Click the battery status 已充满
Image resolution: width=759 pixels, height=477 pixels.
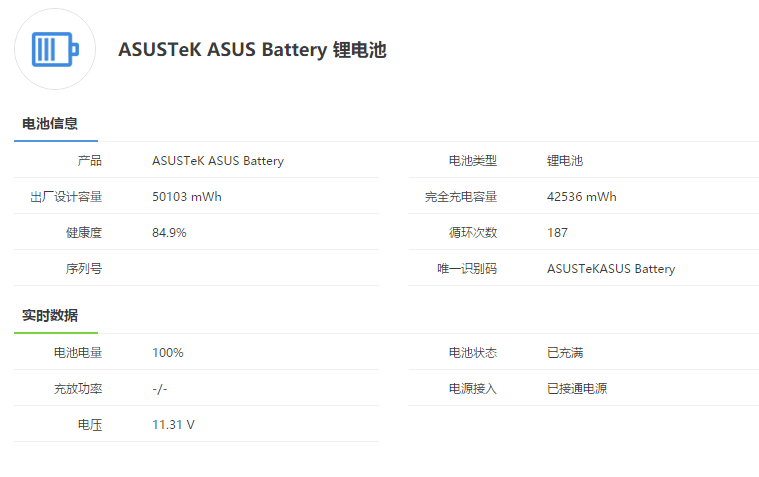[565, 353]
